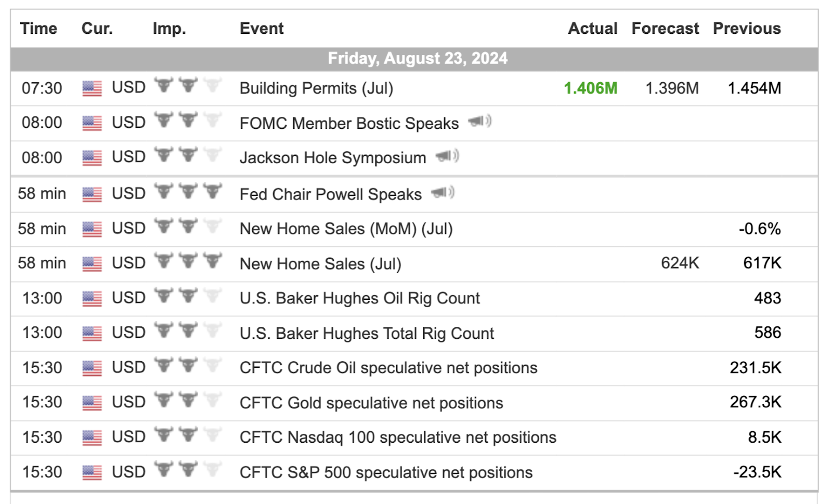The width and height of the screenshot is (832, 504).
Task: Click the bull importance icons in the CFTC Gold row
Action: [x=188, y=400]
